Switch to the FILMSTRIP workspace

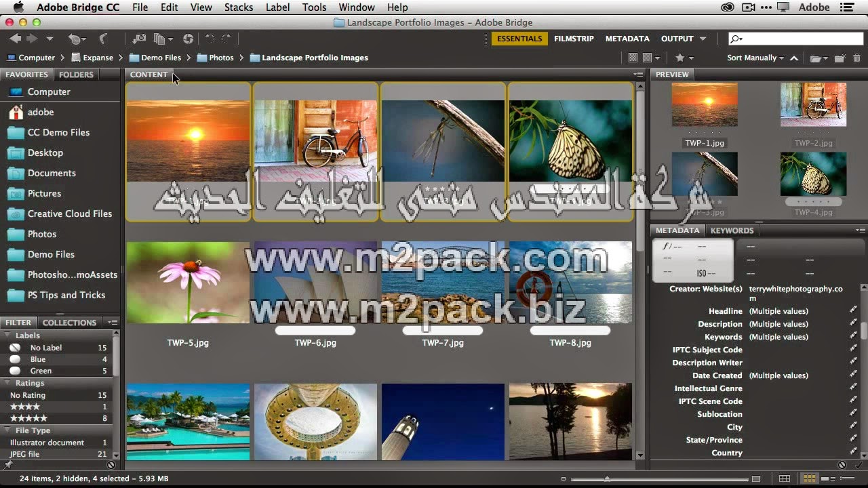tap(574, 39)
